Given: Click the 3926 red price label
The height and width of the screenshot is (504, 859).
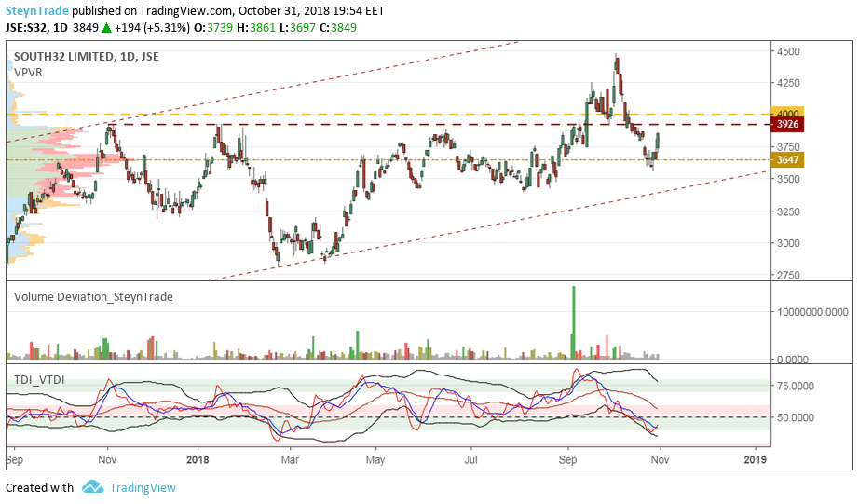Looking at the screenshot, I should [788, 124].
